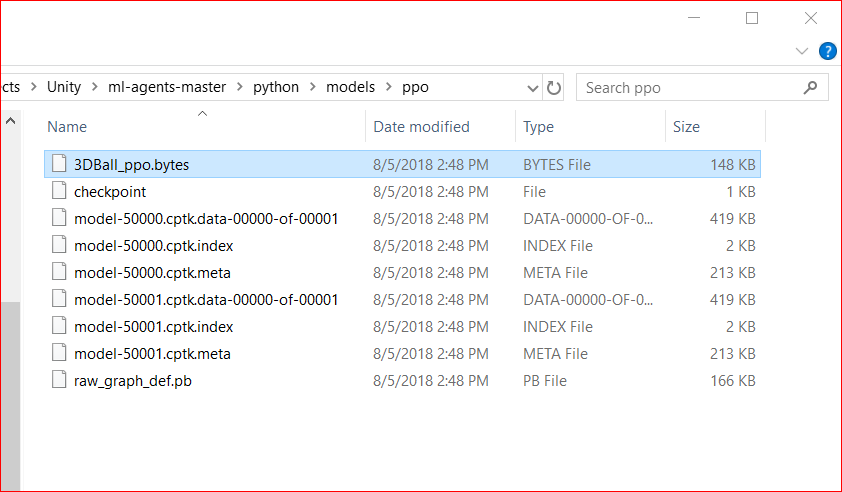
Task: Click the raw_graph_def.pb file icon
Action: point(60,380)
